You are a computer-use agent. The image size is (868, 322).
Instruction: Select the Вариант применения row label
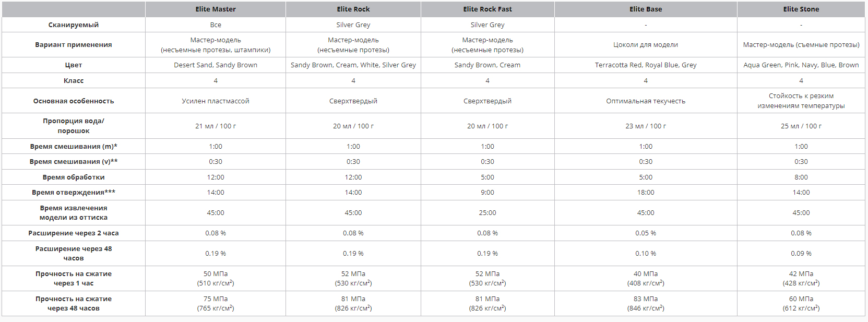(x=74, y=45)
